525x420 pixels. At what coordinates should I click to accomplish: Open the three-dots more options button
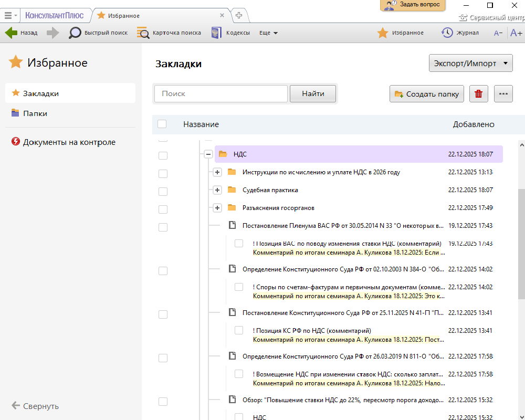coord(503,94)
